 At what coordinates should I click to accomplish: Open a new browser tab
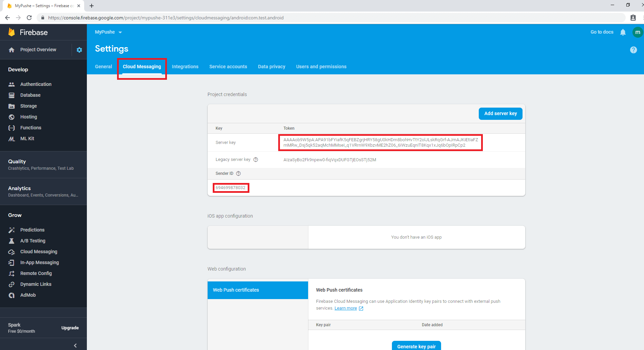tap(92, 6)
